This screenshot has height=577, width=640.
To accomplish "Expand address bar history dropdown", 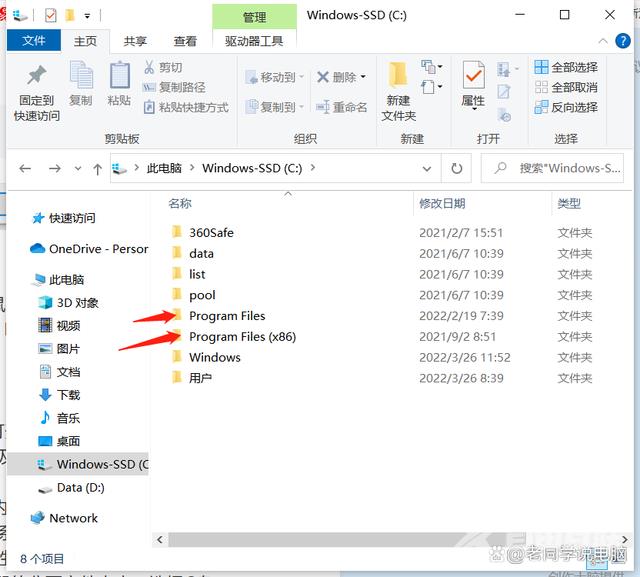I will click(427, 169).
